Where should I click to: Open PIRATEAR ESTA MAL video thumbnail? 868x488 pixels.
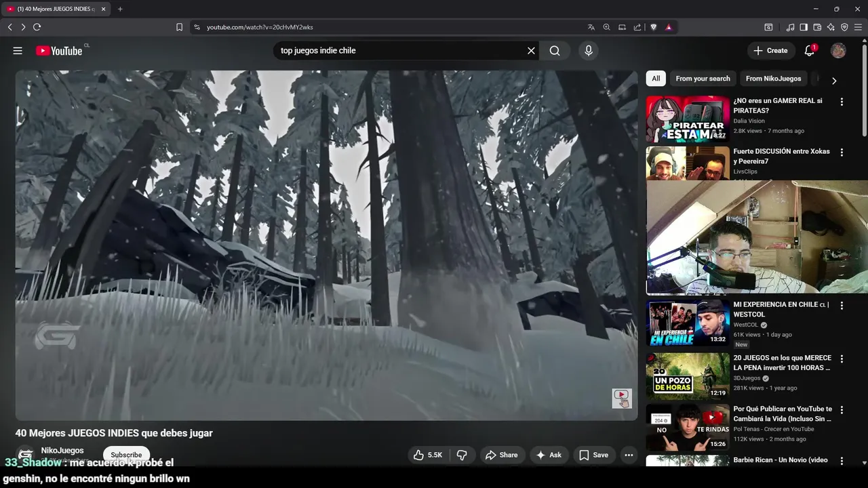click(x=687, y=119)
